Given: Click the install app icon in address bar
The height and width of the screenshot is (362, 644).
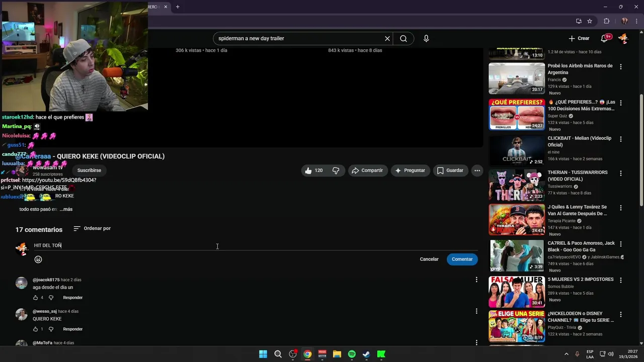Looking at the screenshot, I should [x=579, y=21].
